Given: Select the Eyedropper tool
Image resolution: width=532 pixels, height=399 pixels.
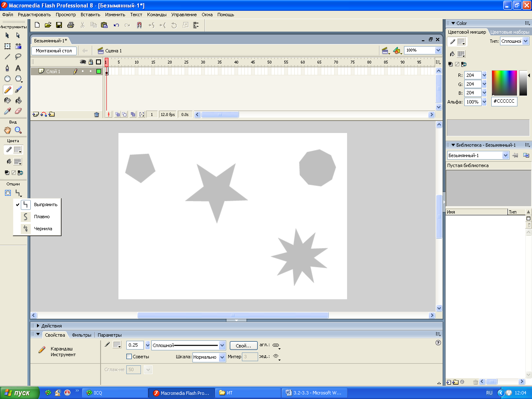Looking at the screenshot, I should [x=7, y=111].
